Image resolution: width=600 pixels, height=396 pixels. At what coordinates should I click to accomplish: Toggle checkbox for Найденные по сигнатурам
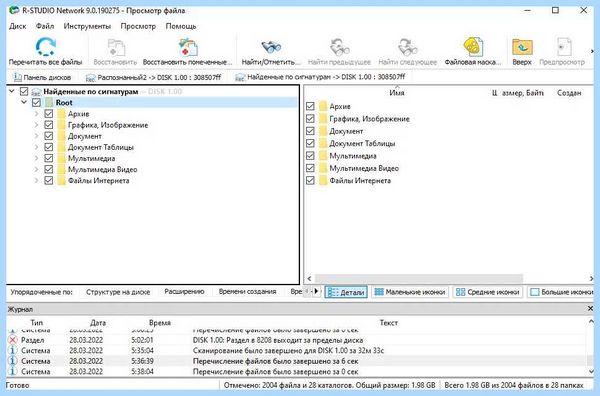pyautogui.click(x=24, y=91)
